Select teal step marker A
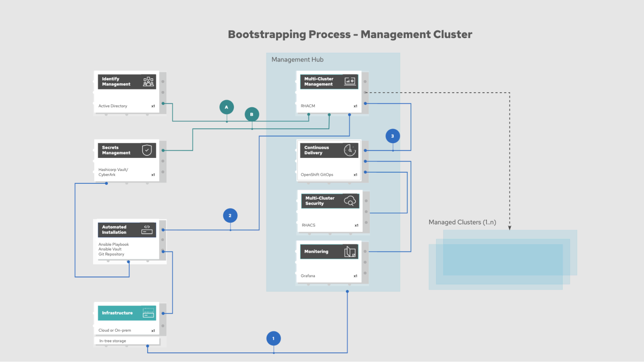 226,107
